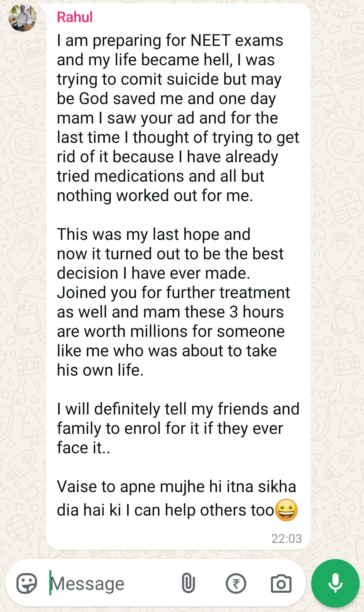Select the line starting "This was my last hope"
This screenshot has width=364, height=612.
[x=154, y=235]
